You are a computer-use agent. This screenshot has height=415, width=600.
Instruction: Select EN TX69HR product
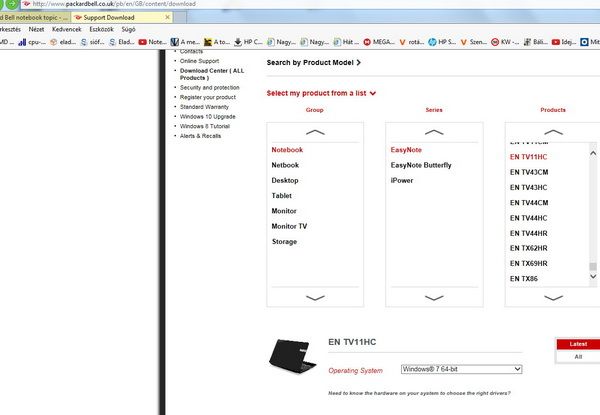pos(528,264)
